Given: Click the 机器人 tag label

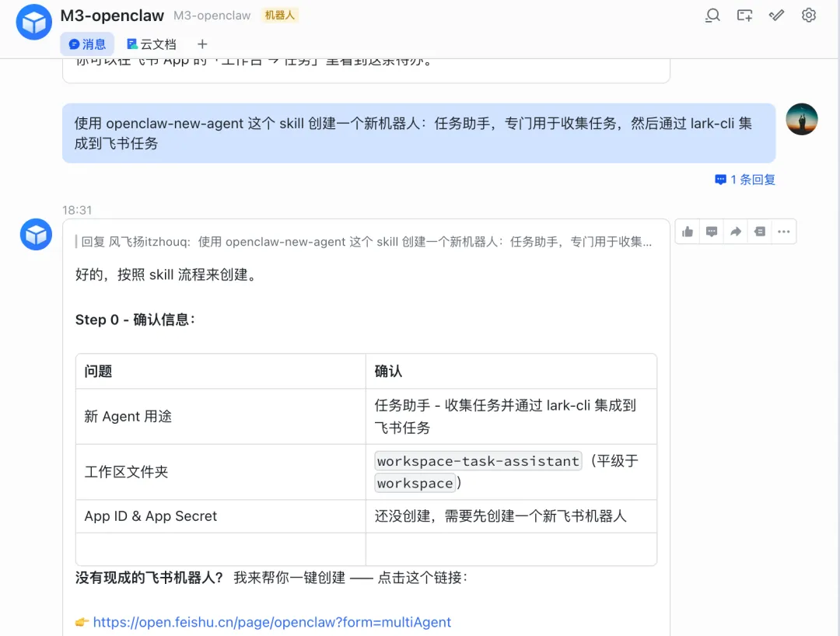Looking at the screenshot, I should point(280,16).
